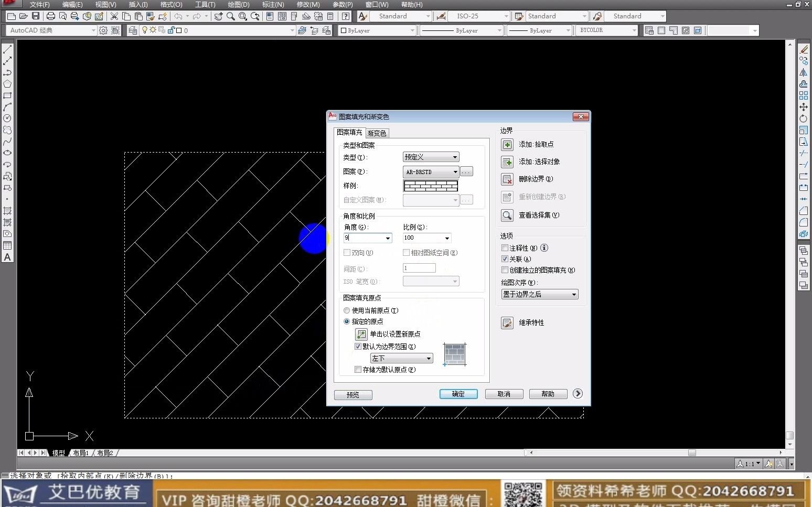Click the Open folder icon in toolbar
This screenshot has width=812, height=507.
coord(23,16)
